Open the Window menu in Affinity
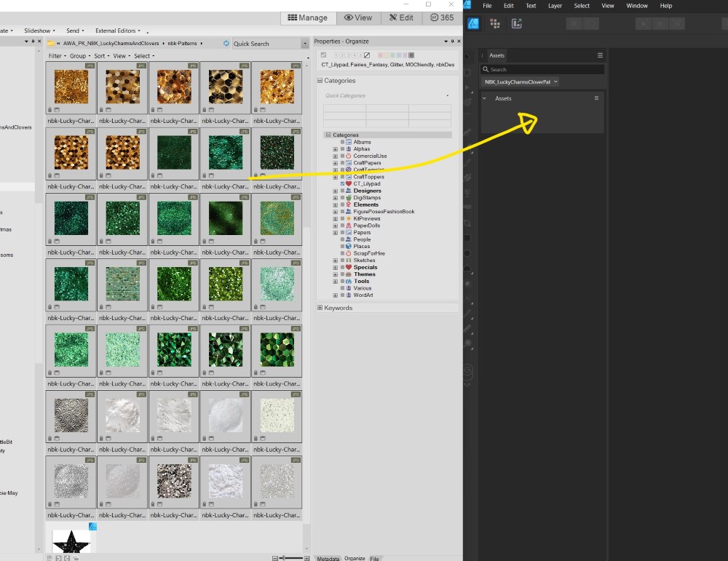This screenshot has height=561, width=728. pos(637,6)
